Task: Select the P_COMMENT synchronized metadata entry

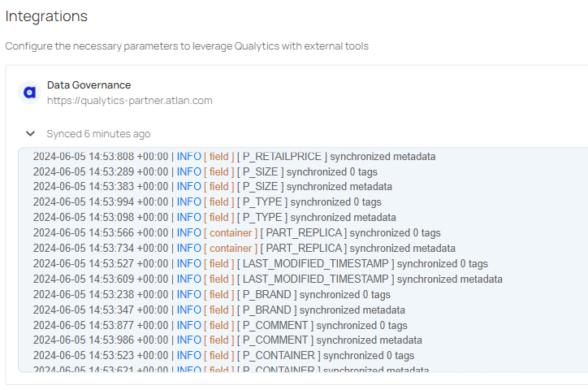Action: click(x=227, y=340)
